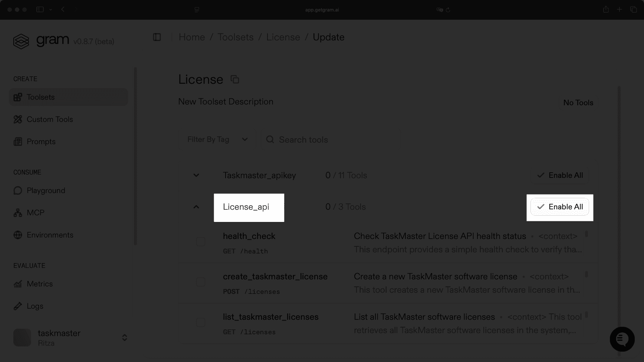
Task: Navigate to Home via the breadcrumb
Action: tap(191, 37)
